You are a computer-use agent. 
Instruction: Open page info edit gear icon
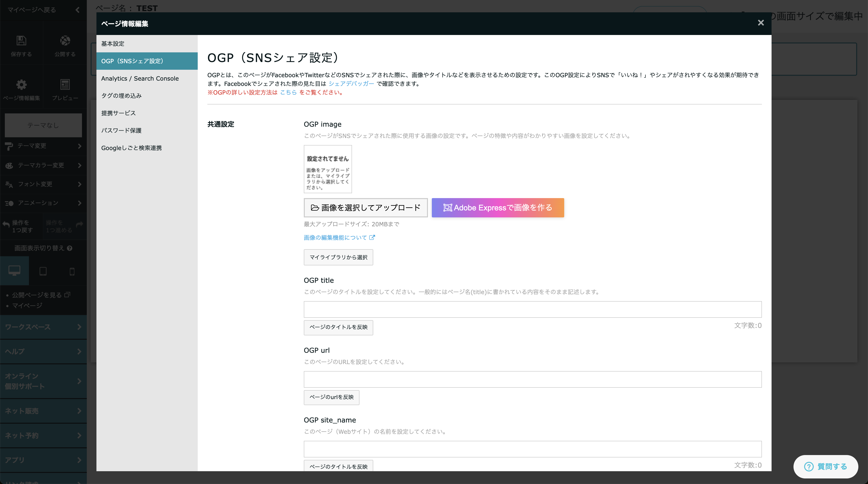tap(21, 85)
